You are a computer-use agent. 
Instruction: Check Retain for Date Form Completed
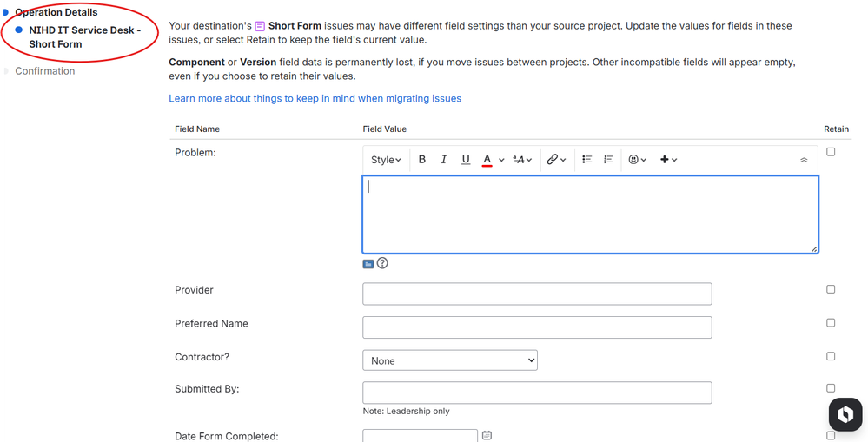coord(831,435)
